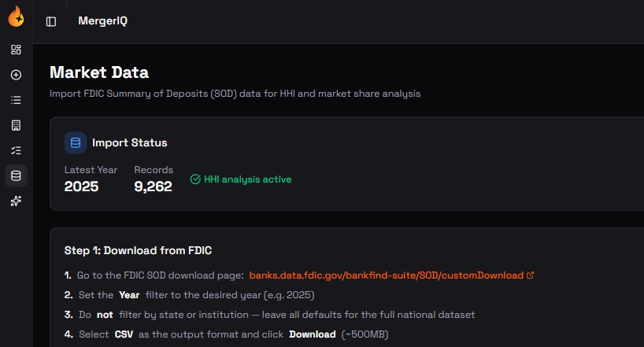
Task: Click the Import Status card title
Action: point(129,142)
